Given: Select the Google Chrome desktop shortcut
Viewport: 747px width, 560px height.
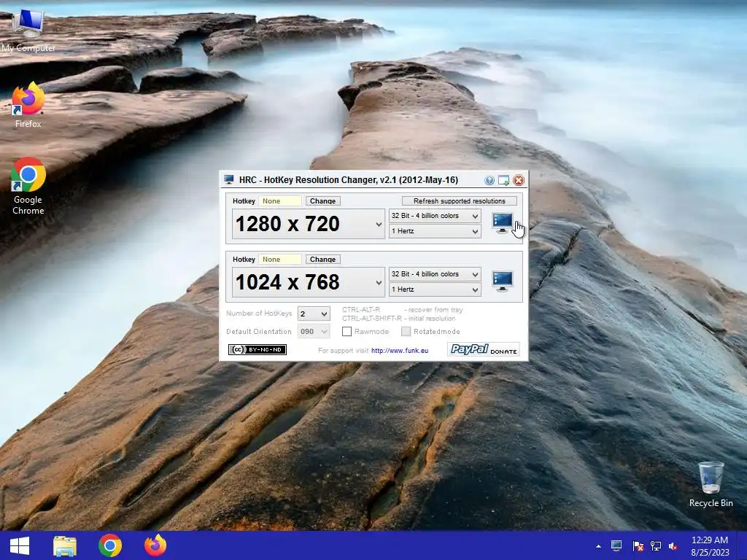Looking at the screenshot, I should pyautogui.click(x=28, y=187).
